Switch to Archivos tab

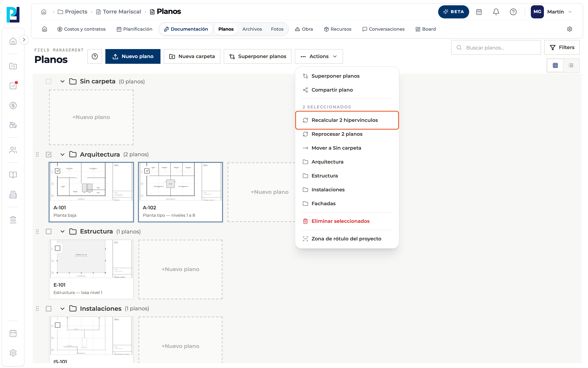coord(252,29)
